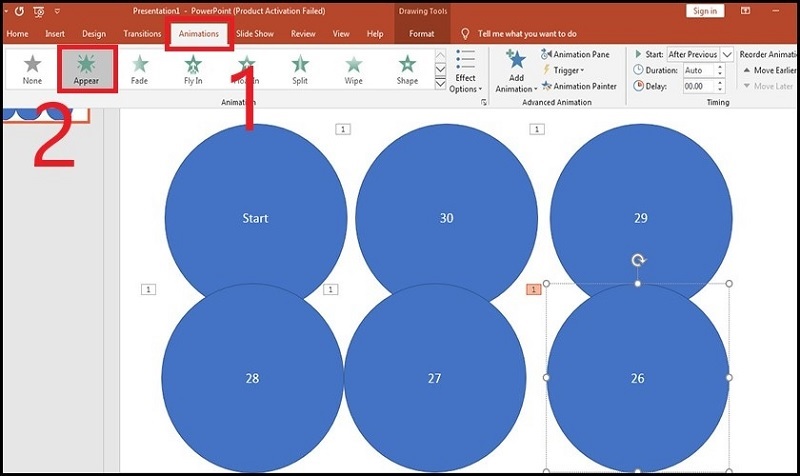This screenshot has width=800, height=476.
Task: Choose the Fly In animation
Action: click(x=193, y=68)
